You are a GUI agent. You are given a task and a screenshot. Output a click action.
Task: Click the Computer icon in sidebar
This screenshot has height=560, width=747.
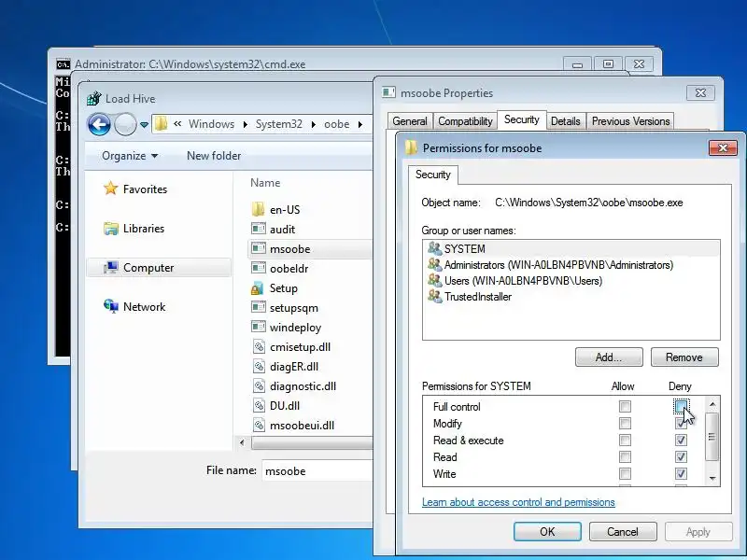click(111, 268)
